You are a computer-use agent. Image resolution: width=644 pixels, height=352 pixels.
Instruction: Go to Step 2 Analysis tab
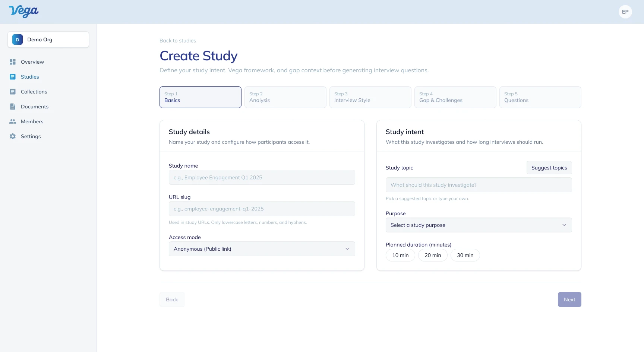(285, 97)
